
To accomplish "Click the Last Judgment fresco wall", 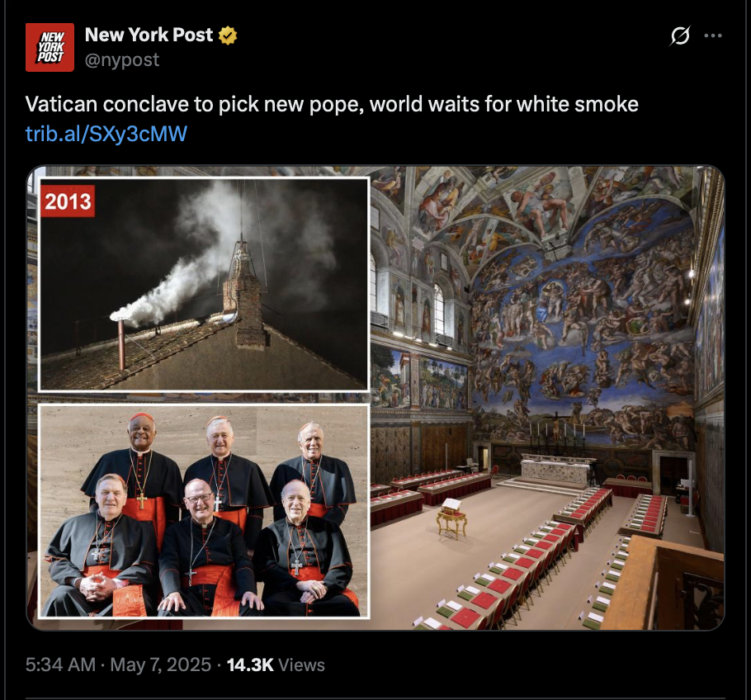I will point(582,326).
